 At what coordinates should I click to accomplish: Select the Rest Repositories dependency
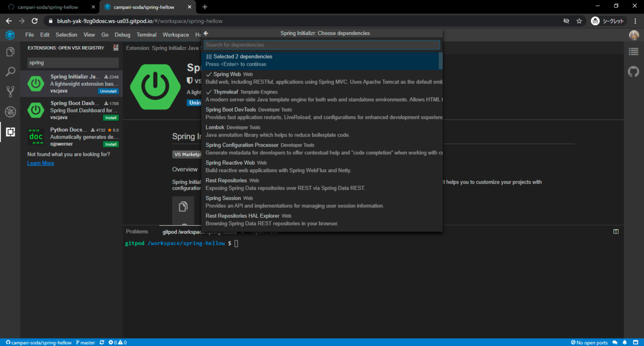click(322, 184)
